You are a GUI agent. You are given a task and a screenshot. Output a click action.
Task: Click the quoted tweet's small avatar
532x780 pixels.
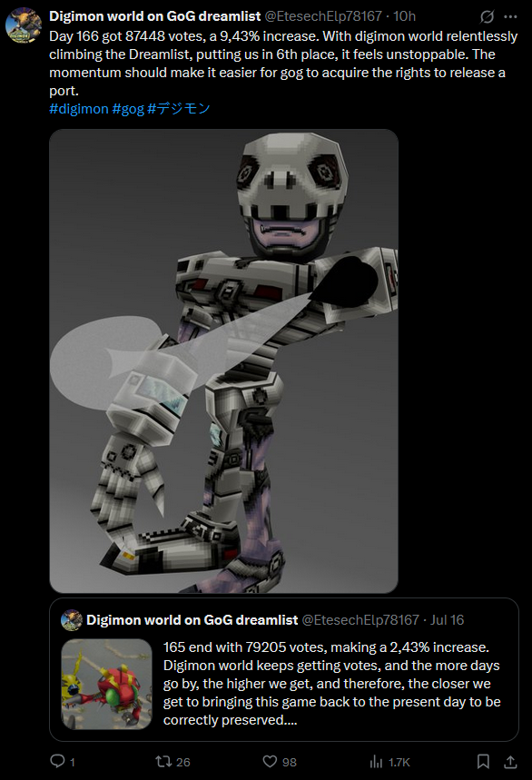click(72, 620)
